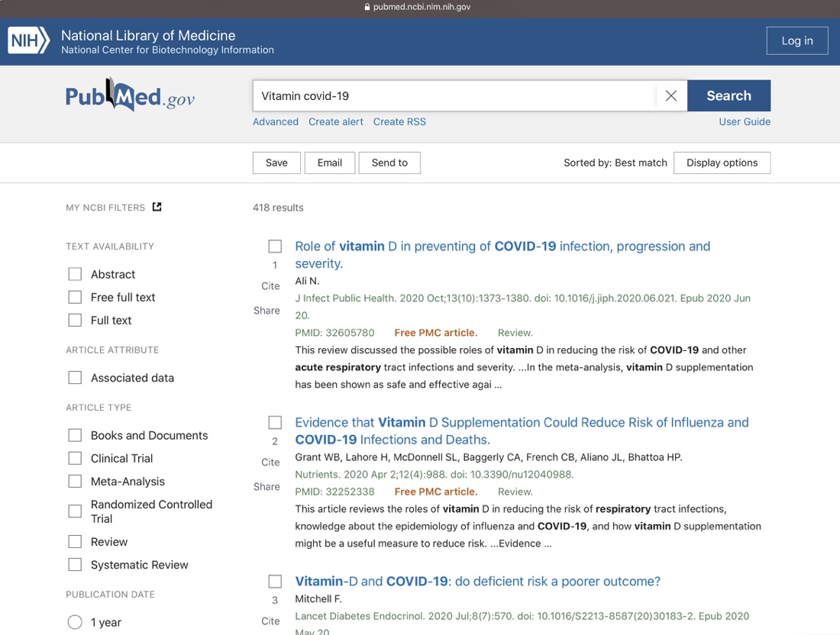The width and height of the screenshot is (840, 635).
Task: Click the Log in button
Action: coord(796,41)
